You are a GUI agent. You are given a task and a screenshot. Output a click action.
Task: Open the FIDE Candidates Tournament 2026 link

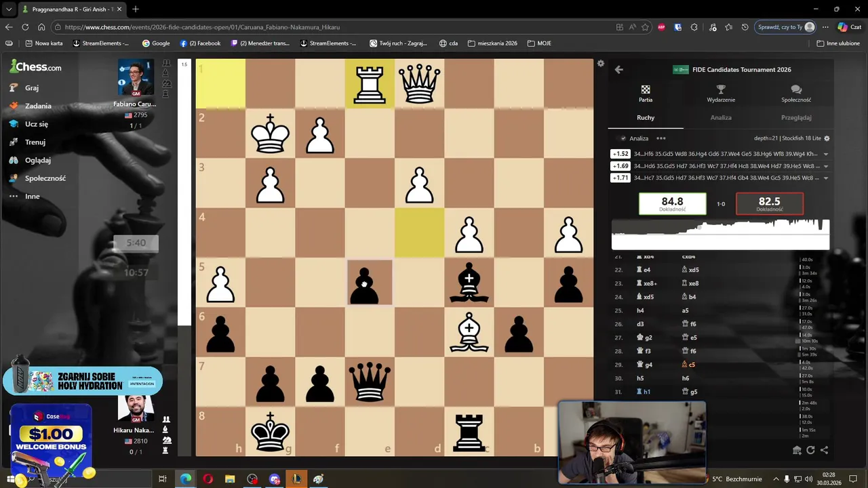pyautogui.click(x=741, y=69)
